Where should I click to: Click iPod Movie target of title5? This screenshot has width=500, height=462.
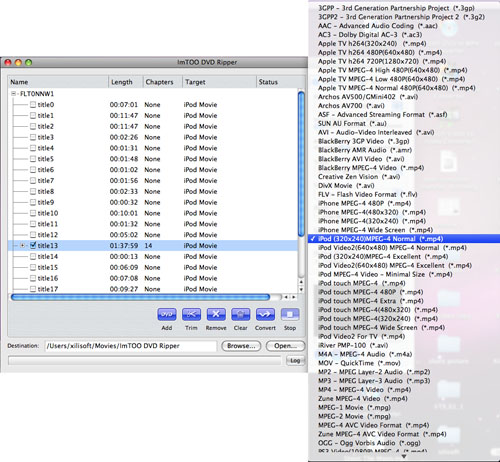coord(200,159)
